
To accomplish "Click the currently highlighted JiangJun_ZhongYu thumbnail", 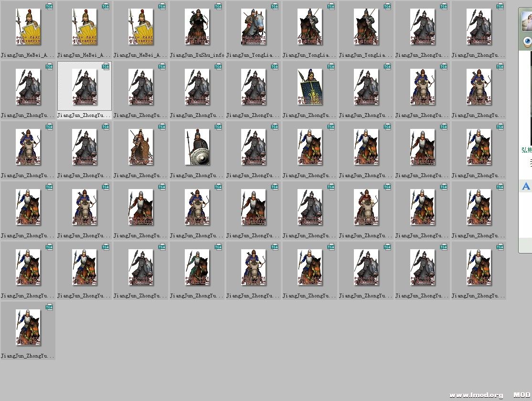I will [x=85, y=86].
